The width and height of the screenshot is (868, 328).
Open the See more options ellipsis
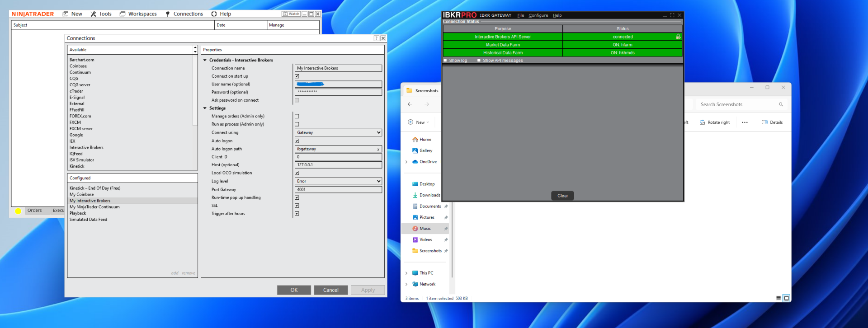click(745, 122)
